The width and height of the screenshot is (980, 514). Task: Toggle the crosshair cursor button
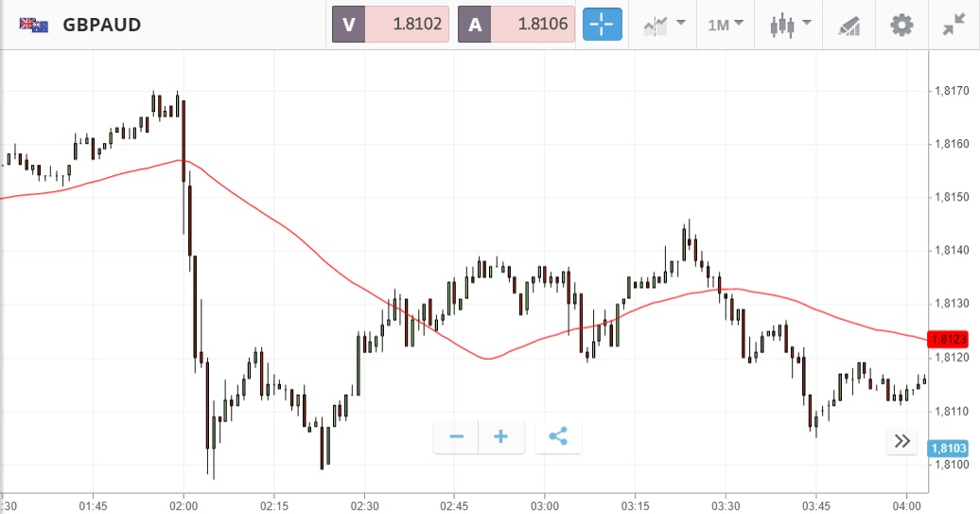tap(602, 25)
